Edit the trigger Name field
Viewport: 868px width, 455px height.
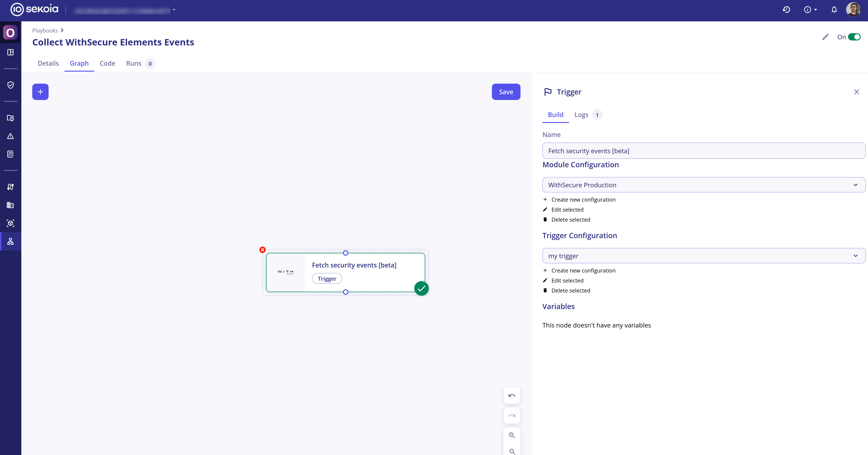(x=704, y=151)
